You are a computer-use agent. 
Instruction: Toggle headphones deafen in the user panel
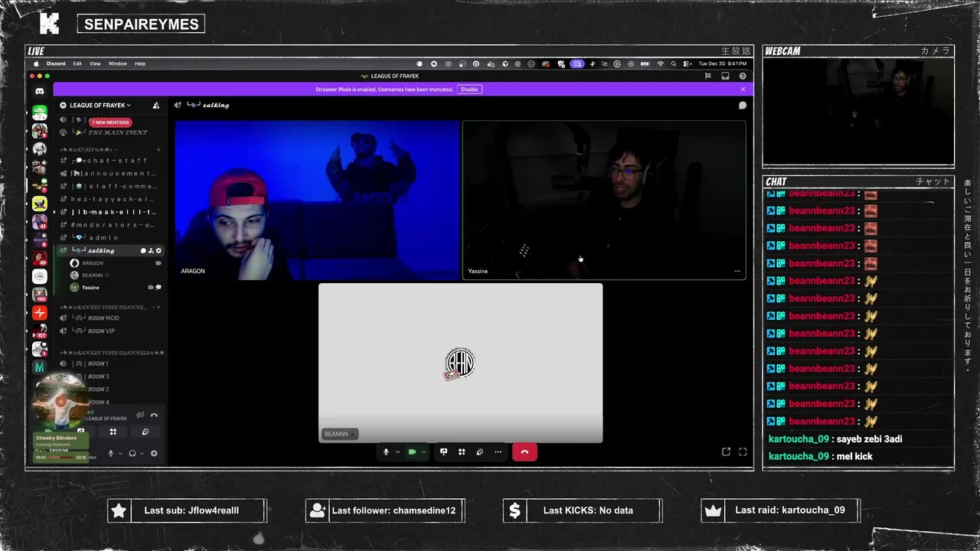[132, 454]
